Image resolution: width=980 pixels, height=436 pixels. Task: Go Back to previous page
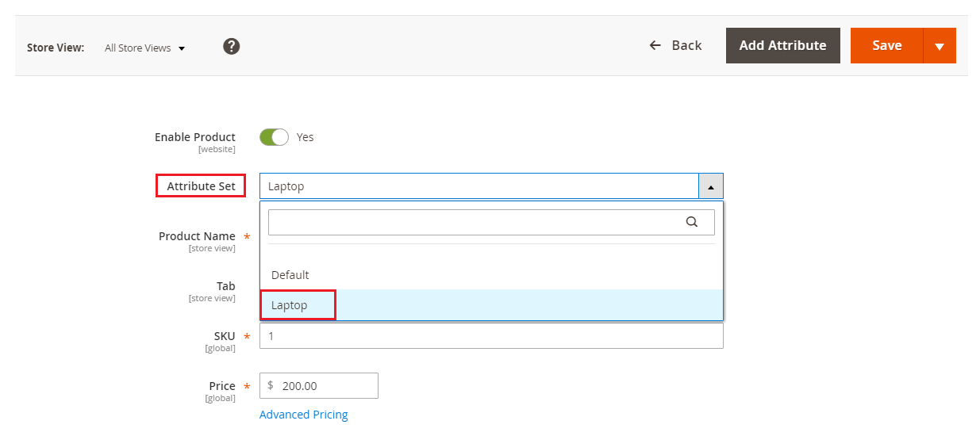point(675,45)
